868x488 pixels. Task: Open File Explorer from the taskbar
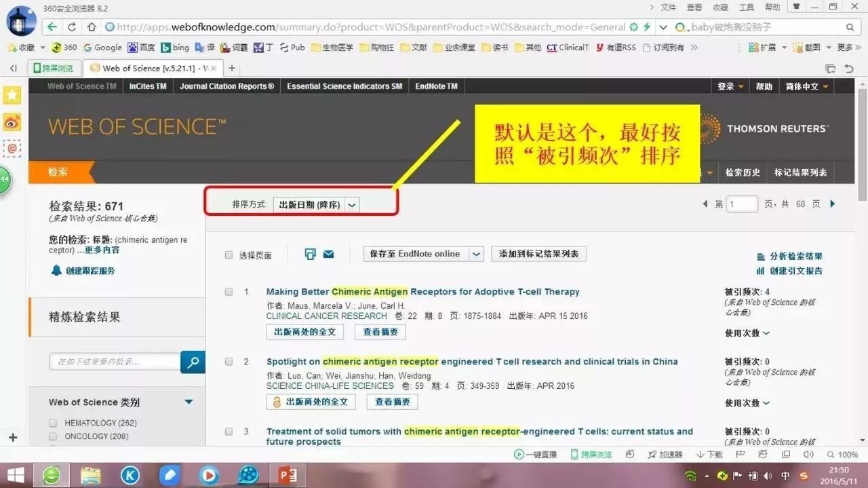point(90,474)
